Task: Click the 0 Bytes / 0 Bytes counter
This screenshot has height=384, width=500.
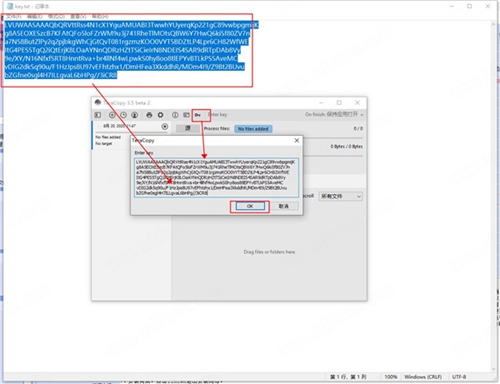Action: click(346, 146)
